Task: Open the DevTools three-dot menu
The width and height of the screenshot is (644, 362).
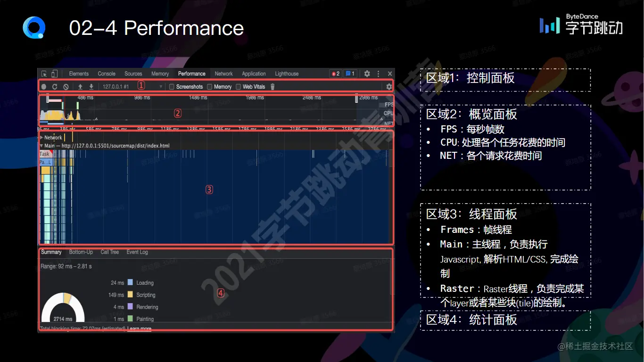Action: pyautogui.click(x=378, y=74)
